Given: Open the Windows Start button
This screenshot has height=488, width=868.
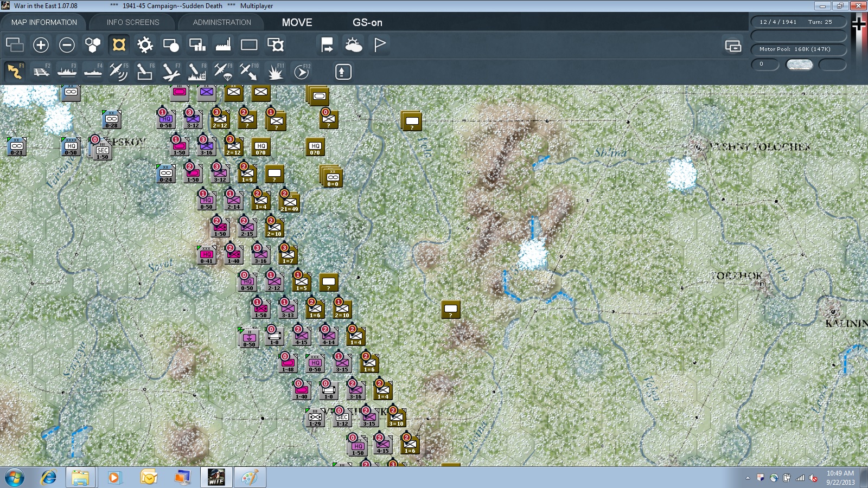Looking at the screenshot, I should pos(15,478).
